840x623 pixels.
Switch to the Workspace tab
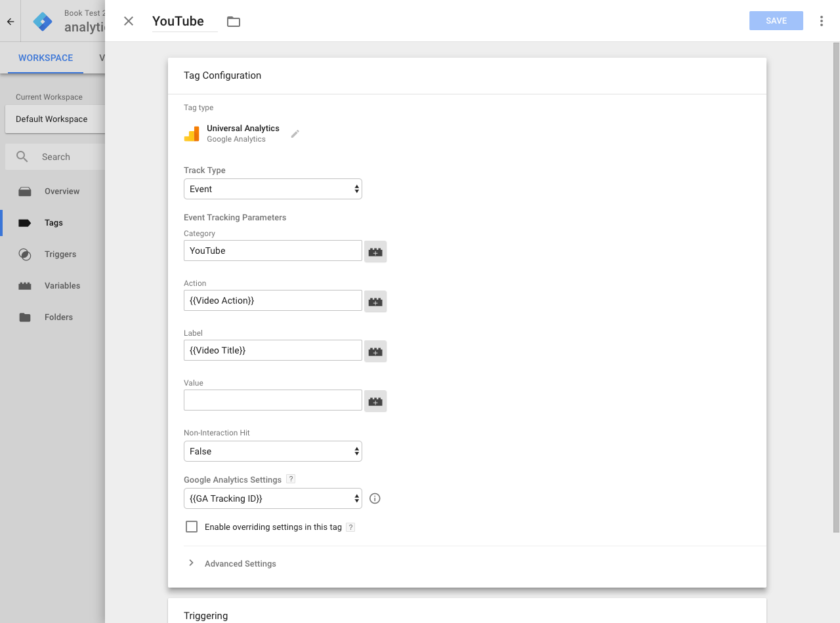pos(44,58)
